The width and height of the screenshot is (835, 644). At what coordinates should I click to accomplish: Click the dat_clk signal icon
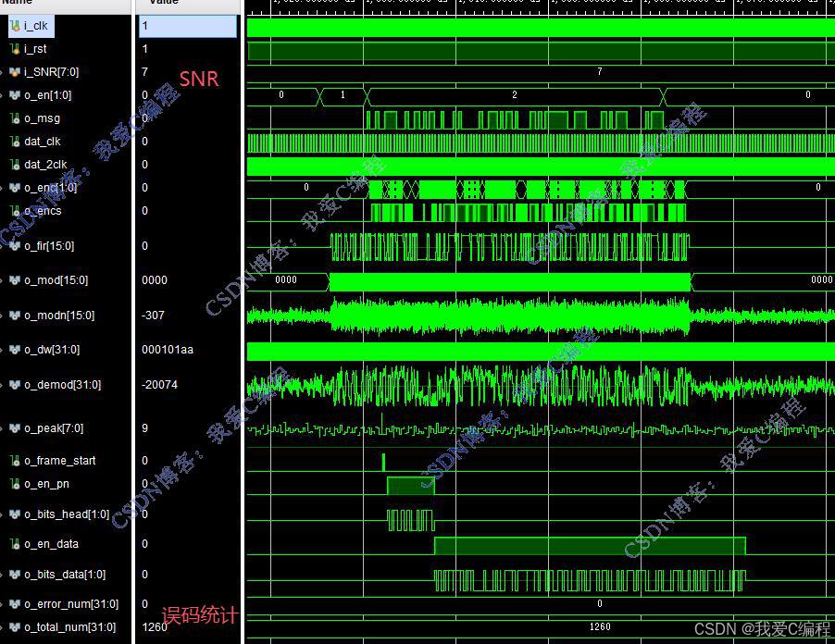pos(16,141)
